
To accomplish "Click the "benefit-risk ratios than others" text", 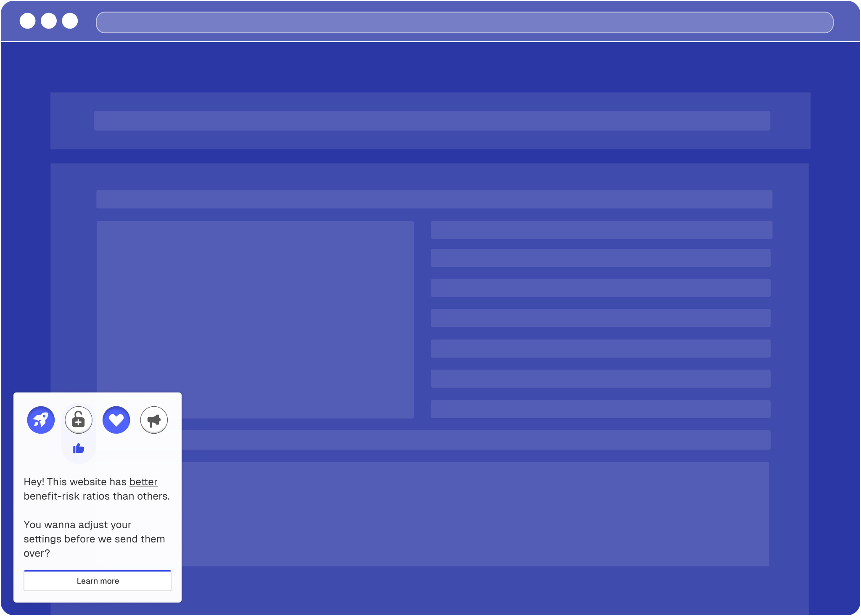I will (97, 496).
